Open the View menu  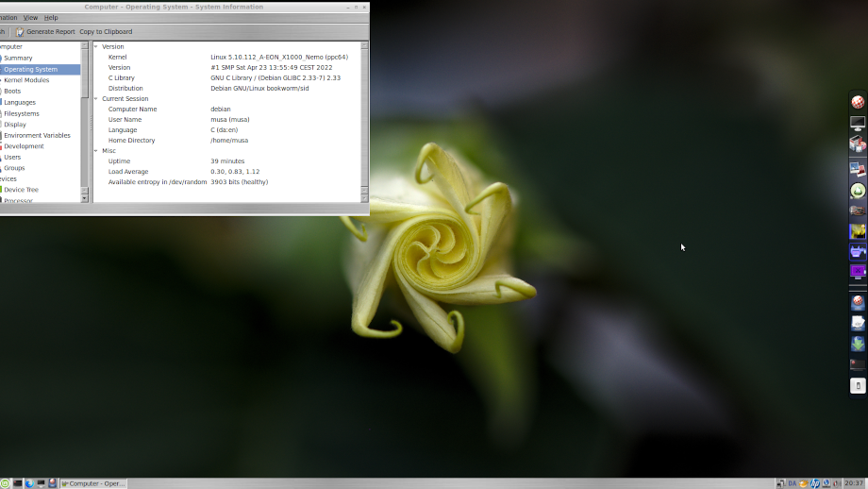(30, 18)
